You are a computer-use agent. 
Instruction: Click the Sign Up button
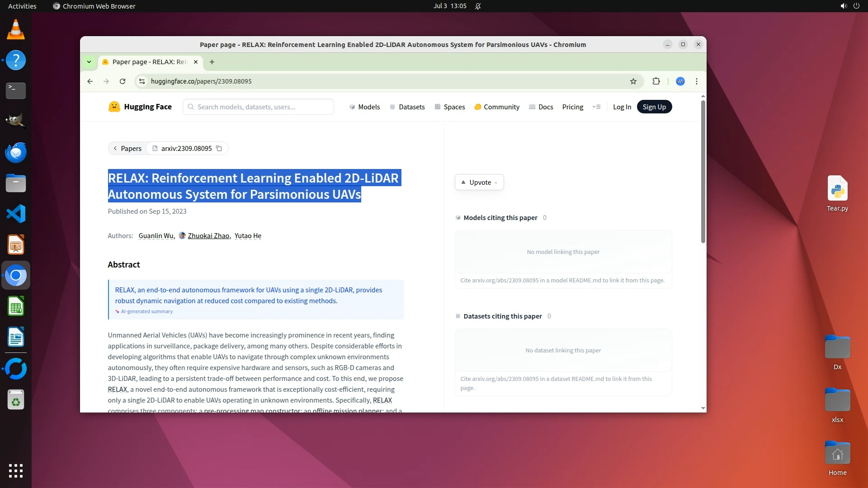coord(654,107)
